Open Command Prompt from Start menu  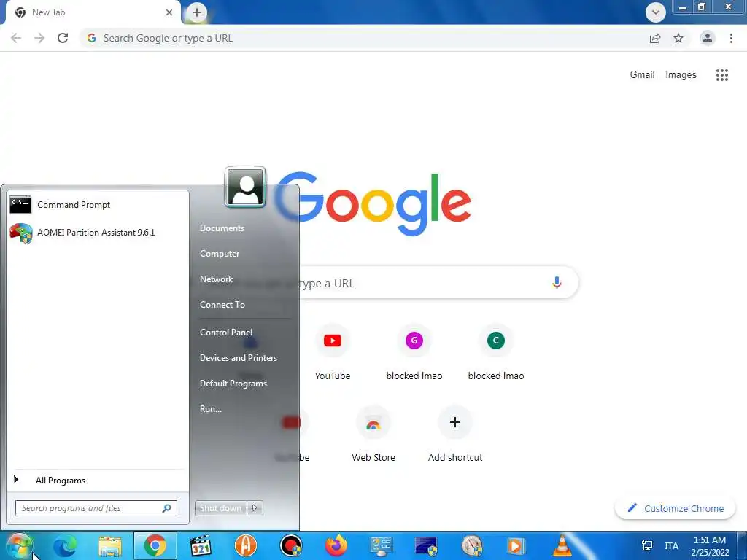[97, 205]
